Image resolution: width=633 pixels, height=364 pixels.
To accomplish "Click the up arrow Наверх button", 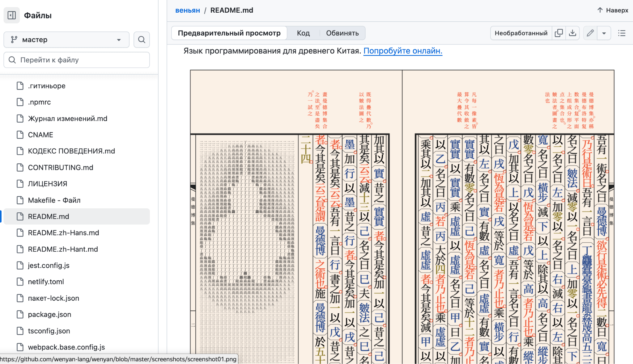I will coord(613,10).
